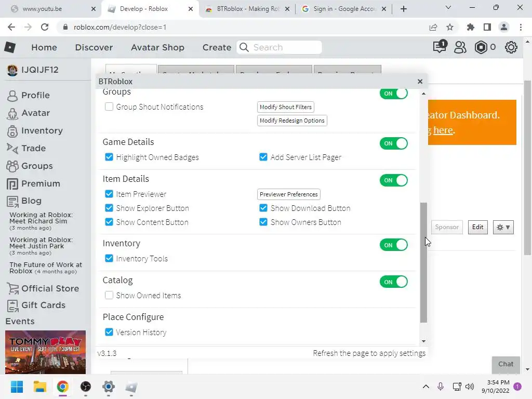This screenshot has height=399, width=532.
Task: Show hidden system tray icons
Action: tap(426, 387)
